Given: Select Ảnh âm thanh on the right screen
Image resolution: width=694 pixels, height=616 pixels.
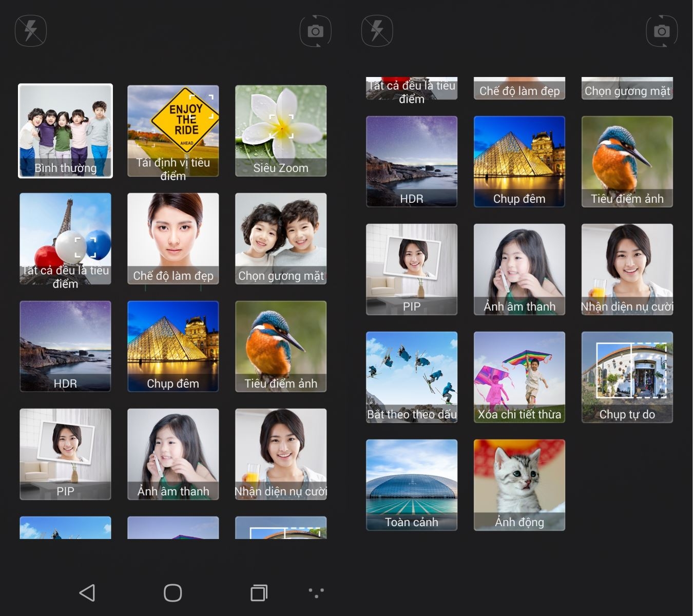Looking at the screenshot, I should tap(519, 269).
